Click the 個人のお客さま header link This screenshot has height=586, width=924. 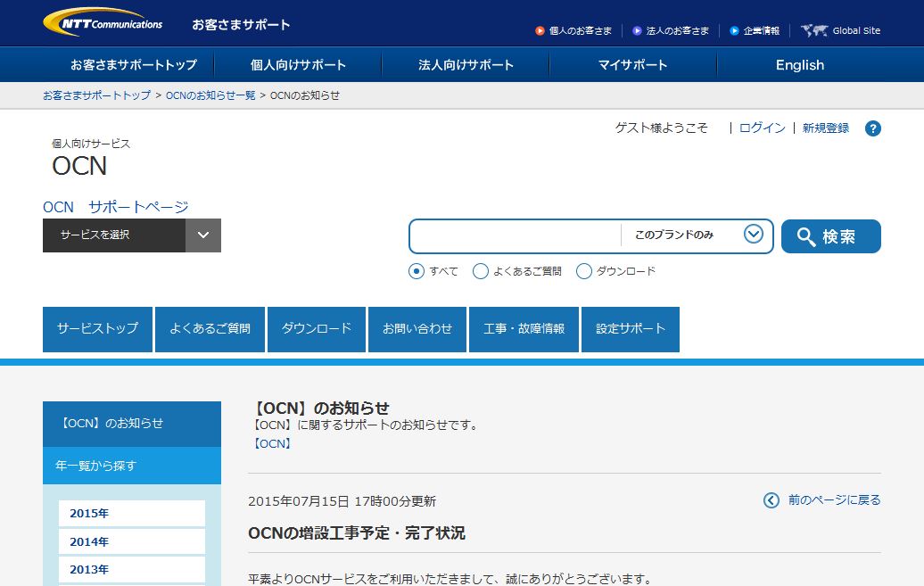tap(581, 30)
